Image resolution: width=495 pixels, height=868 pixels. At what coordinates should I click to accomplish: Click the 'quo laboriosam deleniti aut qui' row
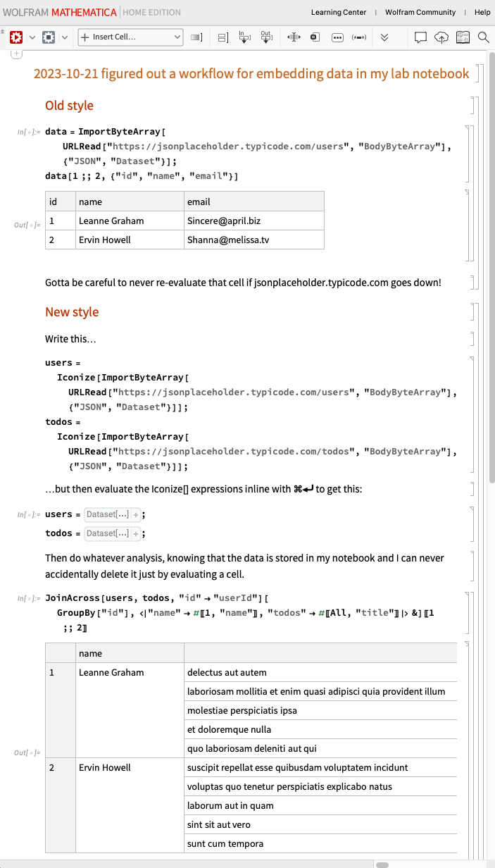coord(320,748)
